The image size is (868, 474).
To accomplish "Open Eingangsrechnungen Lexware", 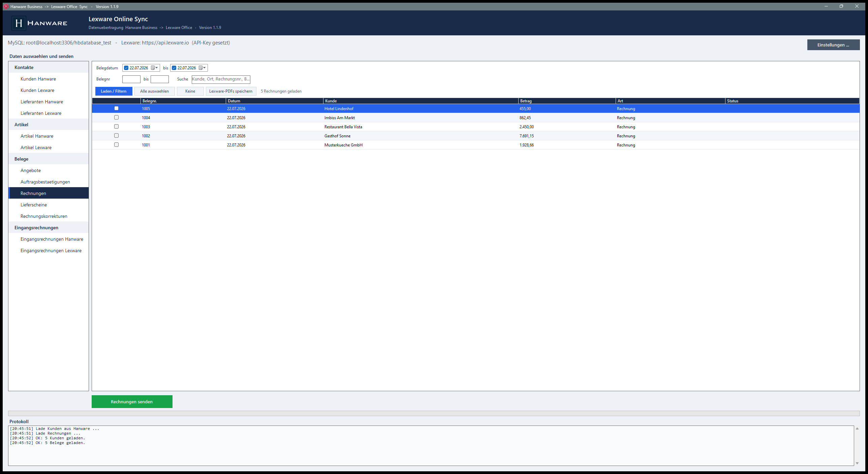I will pos(49,250).
